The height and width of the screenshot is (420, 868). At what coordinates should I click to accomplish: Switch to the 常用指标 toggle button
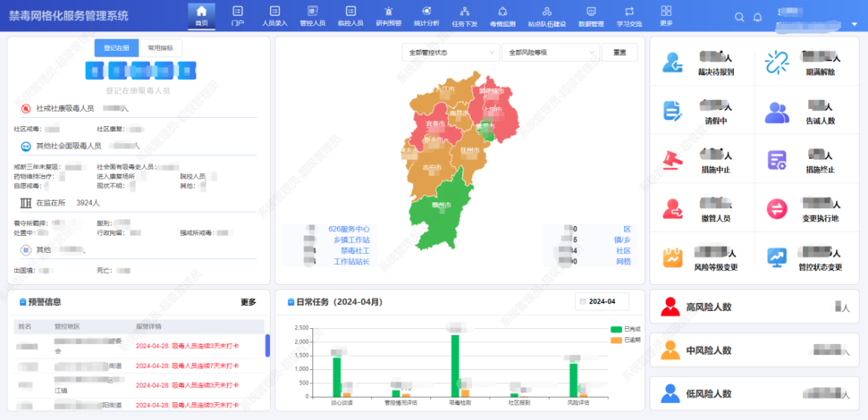tap(160, 48)
